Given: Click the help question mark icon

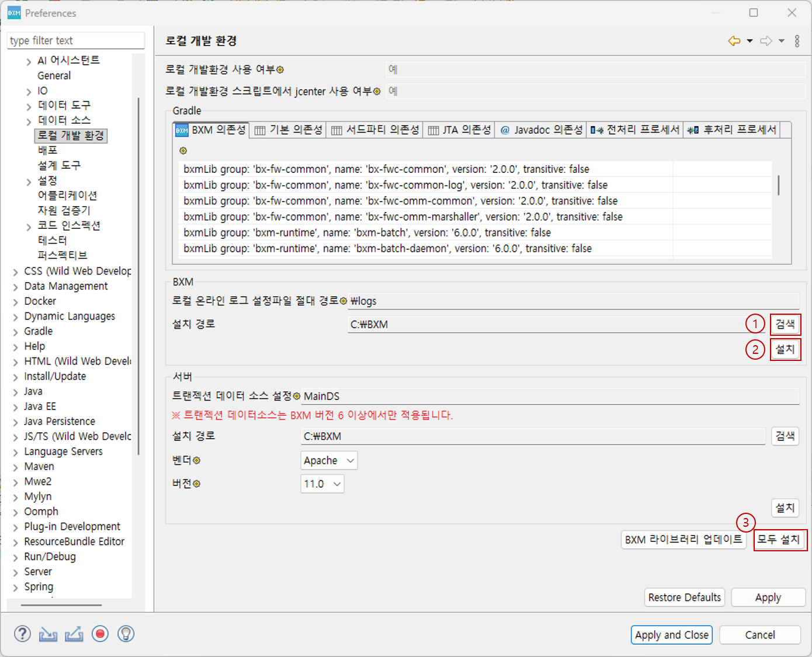Looking at the screenshot, I should point(22,634).
